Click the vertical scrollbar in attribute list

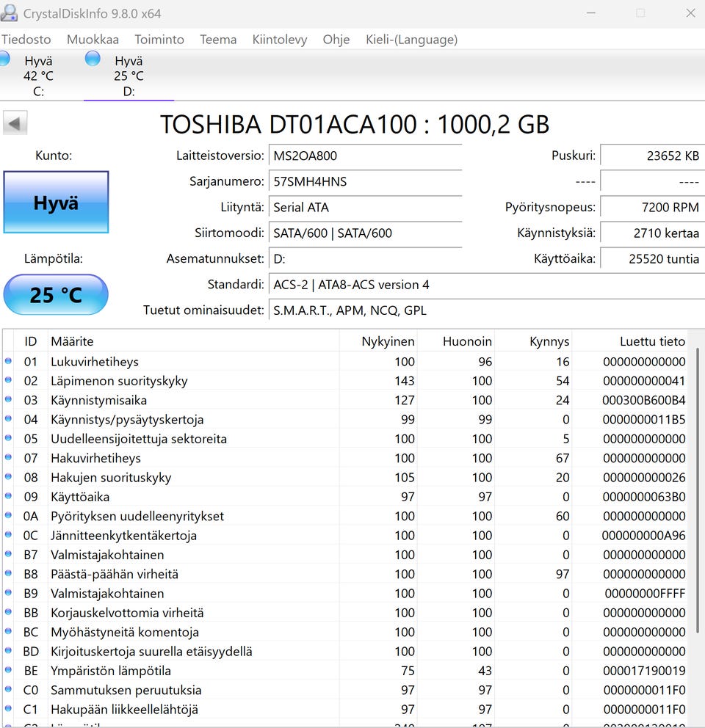click(x=698, y=492)
